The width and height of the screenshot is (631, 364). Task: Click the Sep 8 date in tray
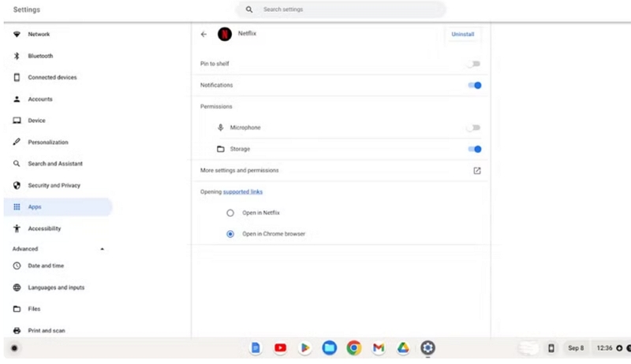pos(576,348)
